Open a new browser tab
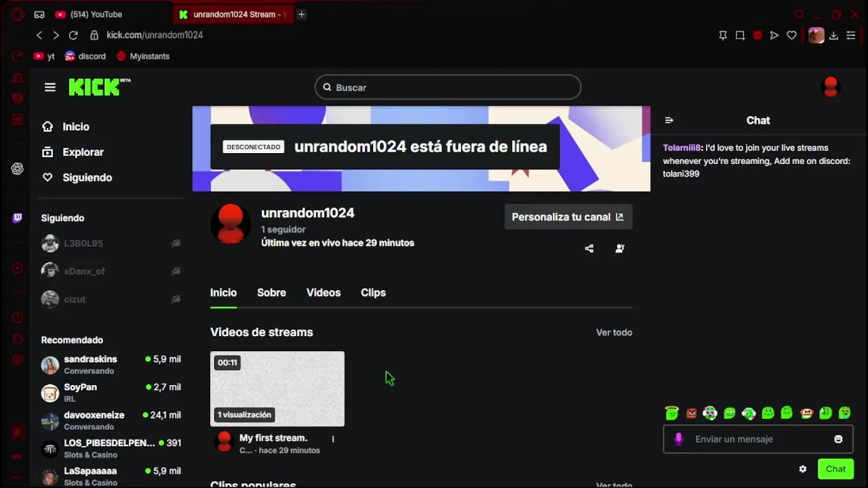 point(302,14)
